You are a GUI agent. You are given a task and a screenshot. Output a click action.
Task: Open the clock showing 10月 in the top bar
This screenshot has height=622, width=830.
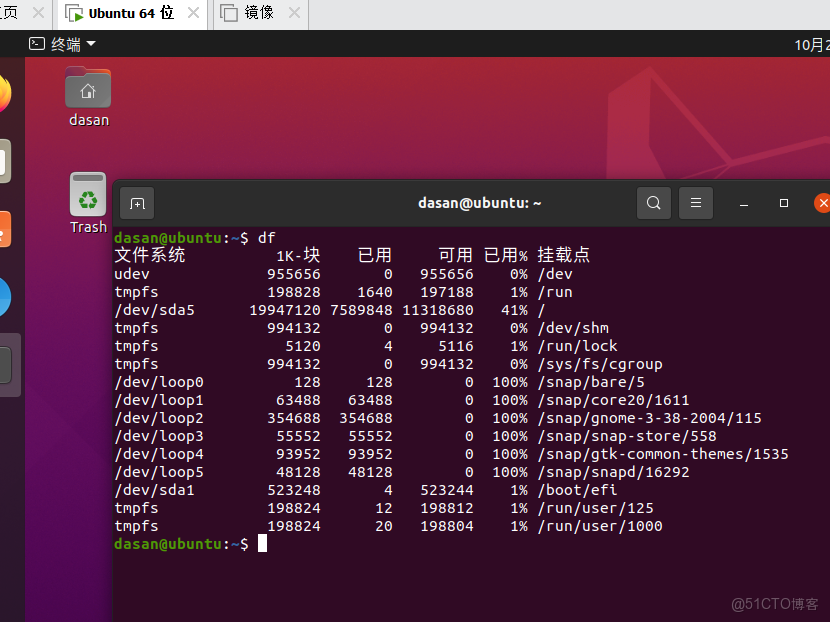coord(812,44)
